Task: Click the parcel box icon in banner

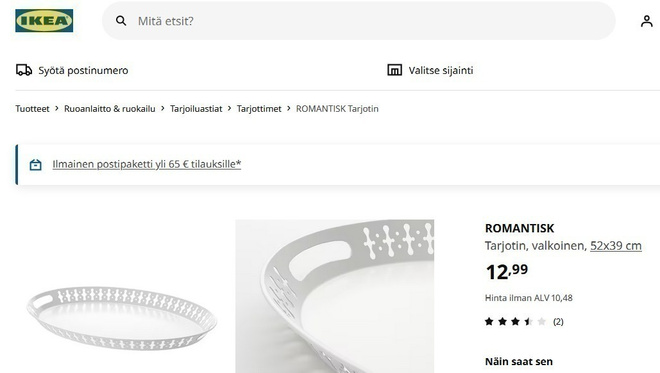Action: (36, 165)
